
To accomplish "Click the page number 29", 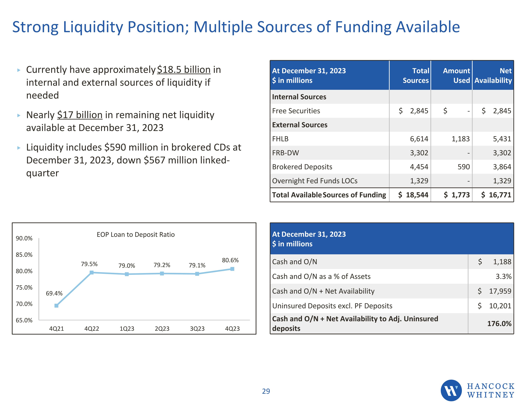I will [266, 391].
